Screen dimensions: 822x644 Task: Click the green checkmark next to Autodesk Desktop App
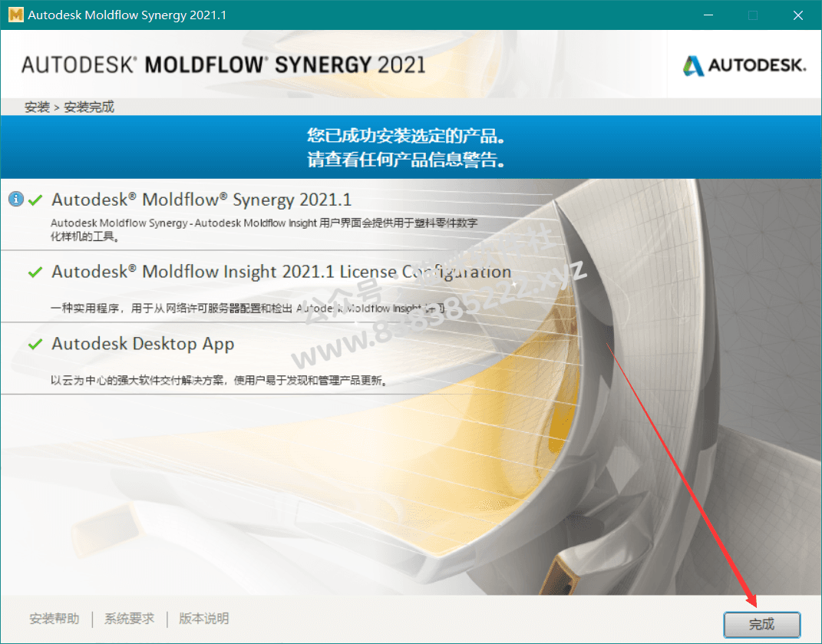pos(35,344)
